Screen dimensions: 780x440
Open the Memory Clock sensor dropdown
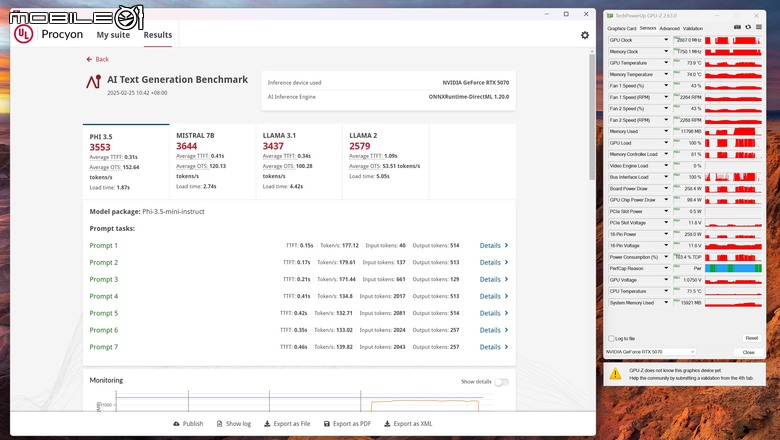click(x=666, y=51)
